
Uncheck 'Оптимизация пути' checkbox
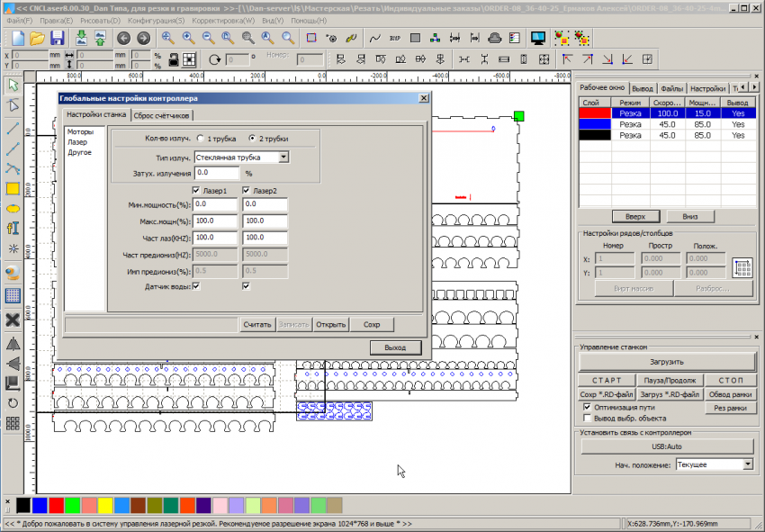pyautogui.click(x=588, y=407)
